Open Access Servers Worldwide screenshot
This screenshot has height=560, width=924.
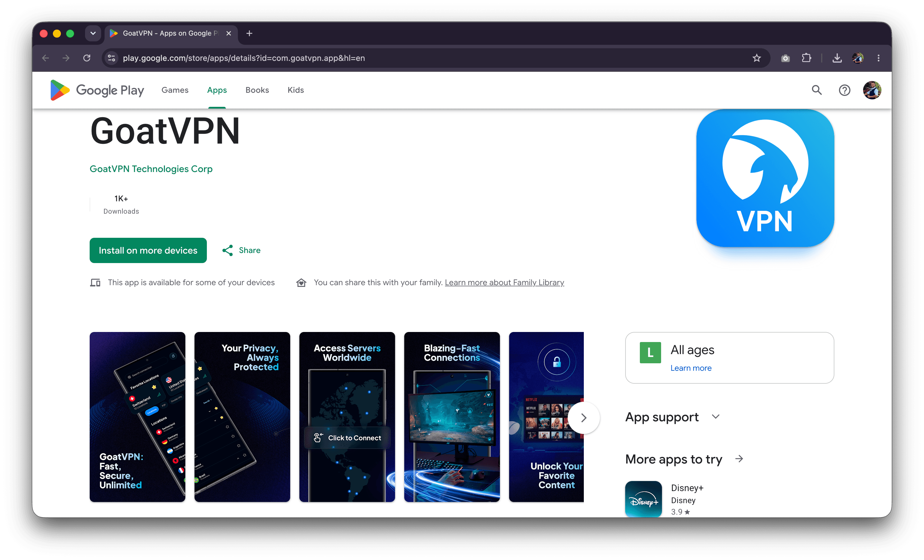coord(347,417)
